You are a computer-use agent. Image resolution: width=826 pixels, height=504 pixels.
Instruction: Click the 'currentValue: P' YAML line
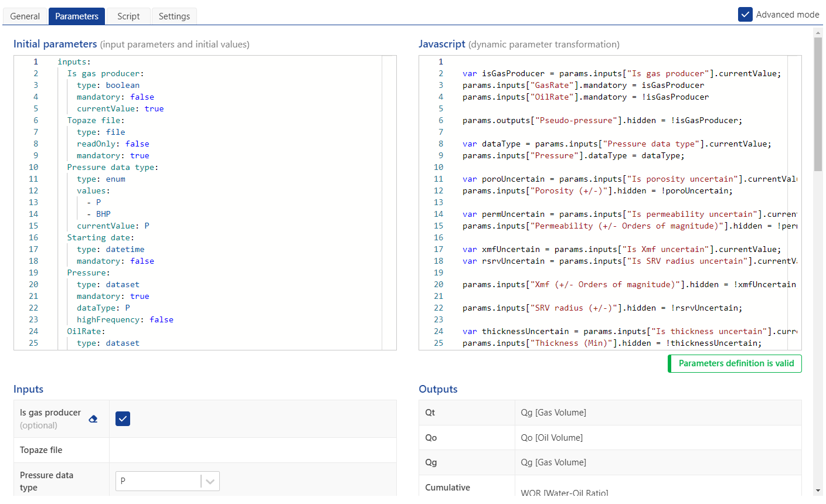[113, 226]
